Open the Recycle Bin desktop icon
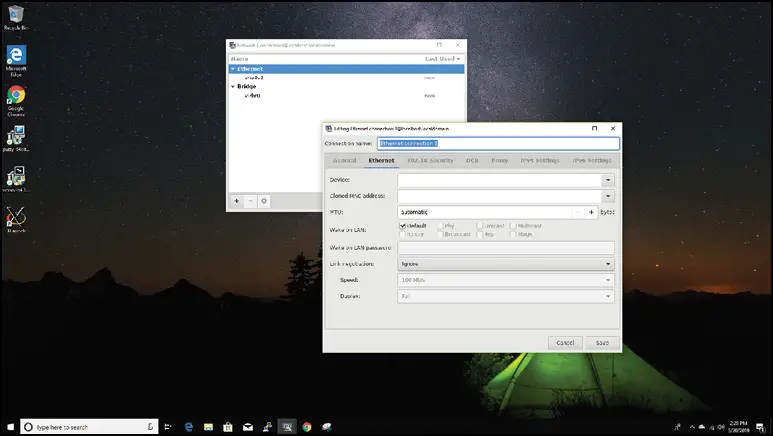Image resolution: width=773 pixels, height=436 pixels. click(x=16, y=16)
